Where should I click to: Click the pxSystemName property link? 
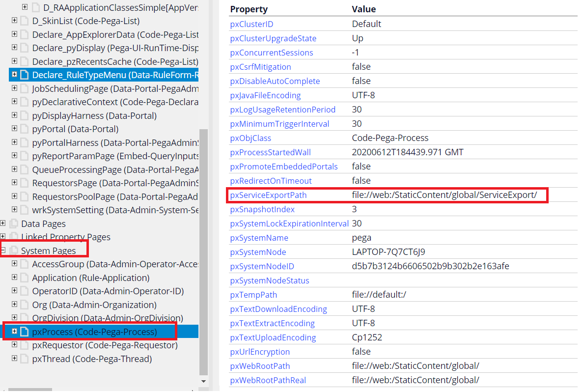click(x=259, y=237)
